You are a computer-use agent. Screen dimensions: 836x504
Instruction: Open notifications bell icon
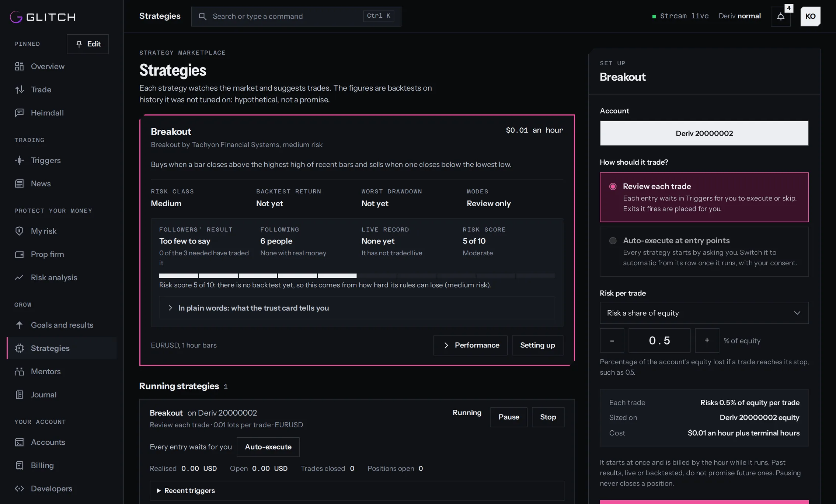pos(780,17)
